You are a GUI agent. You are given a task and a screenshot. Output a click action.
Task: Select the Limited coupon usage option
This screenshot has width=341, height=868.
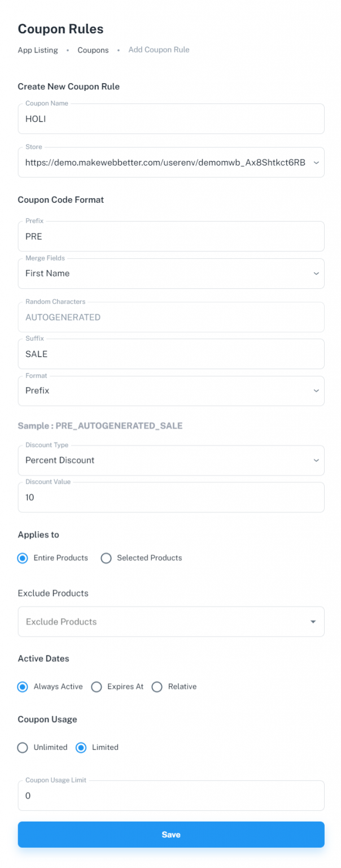click(x=81, y=747)
